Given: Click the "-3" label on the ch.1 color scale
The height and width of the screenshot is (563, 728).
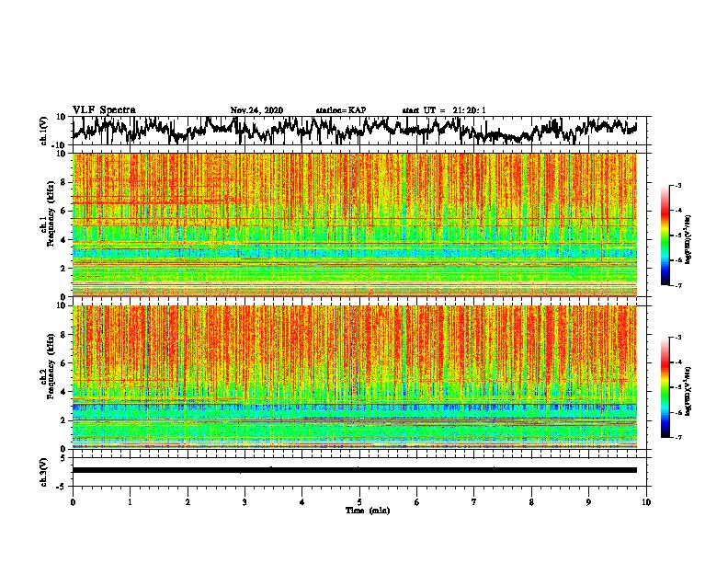Looking at the screenshot, I should tap(677, 185).
